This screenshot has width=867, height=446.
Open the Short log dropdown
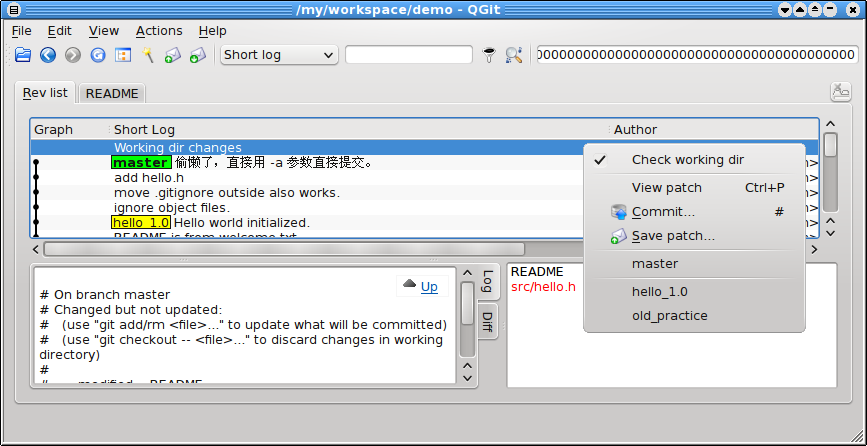click(279, 55)
